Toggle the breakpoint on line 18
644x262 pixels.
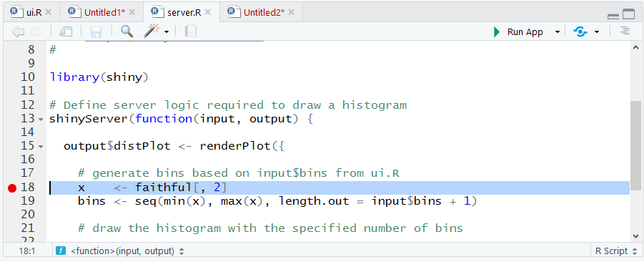click(x=12, y=188)
